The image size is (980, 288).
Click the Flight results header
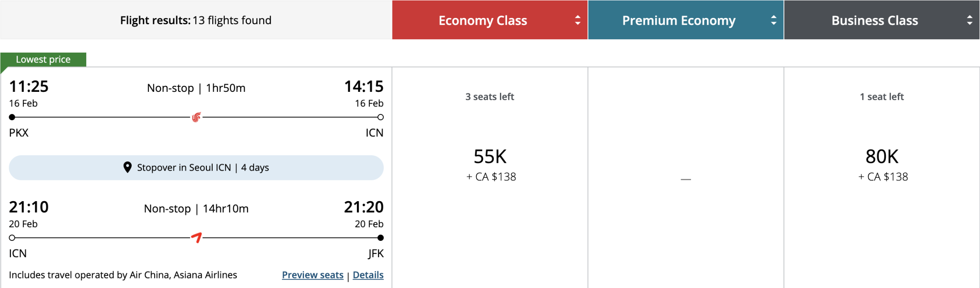click(x=196, y=20)
